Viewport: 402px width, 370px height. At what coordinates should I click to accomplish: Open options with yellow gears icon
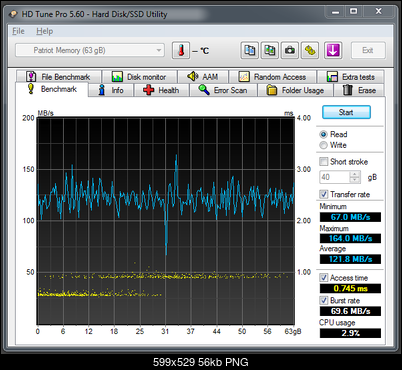click(310, 50)
